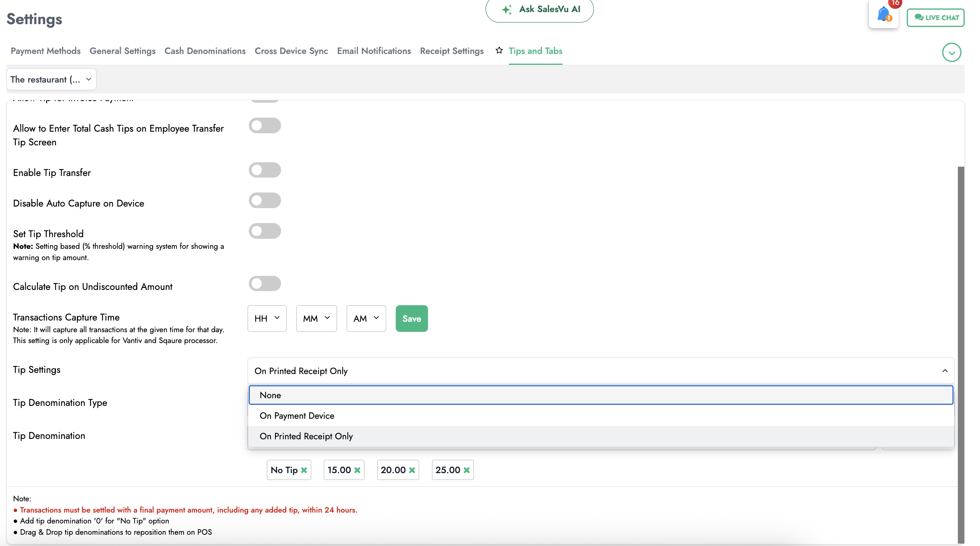Click the green circled chevron icon

951,53
